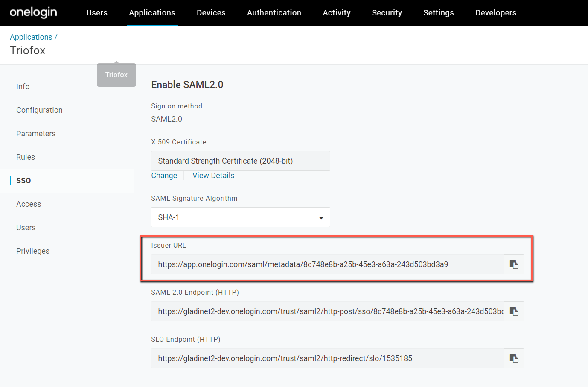
Task: Open the Applications top menu
Action: coord(152,13)
